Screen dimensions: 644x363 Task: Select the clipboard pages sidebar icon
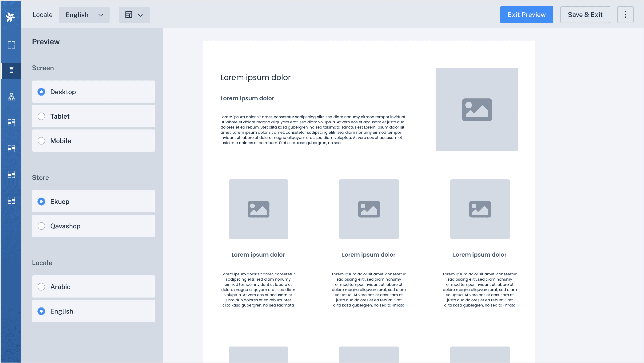click(x=11, y=71)
